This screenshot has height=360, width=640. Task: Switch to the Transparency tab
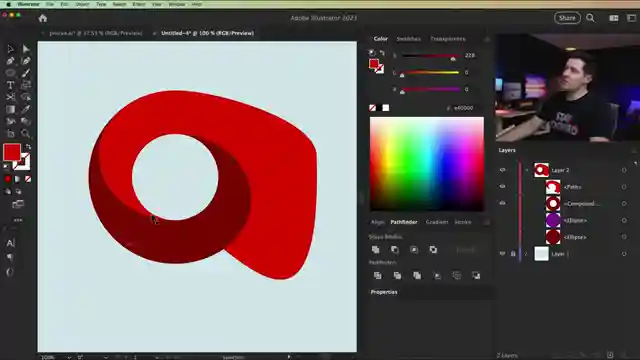(448, 39)
